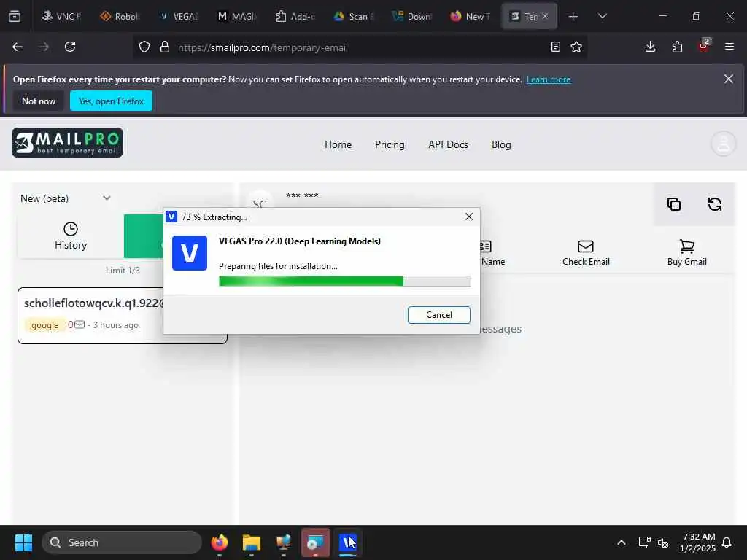The width and height of the screenshot is (747, 560).
Task: Close the VEGAS extracting dialog
Action: 469,217
